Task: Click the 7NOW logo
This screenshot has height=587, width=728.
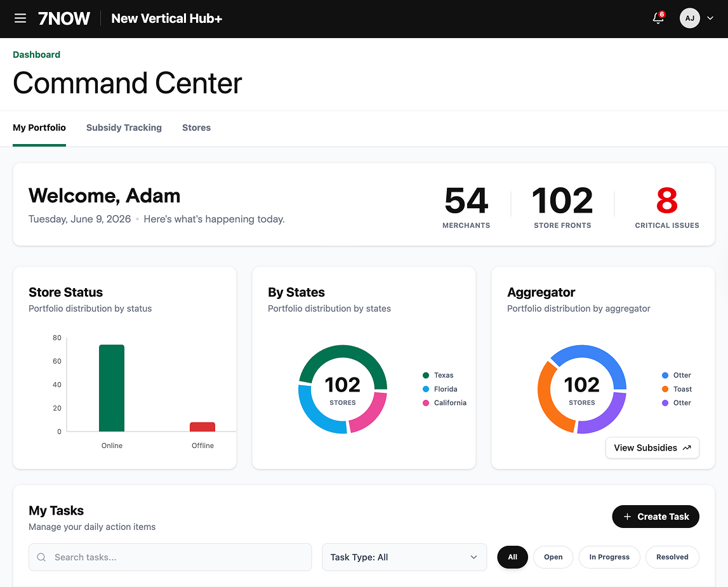Action: pyautogui.click(x=63, y=18)
